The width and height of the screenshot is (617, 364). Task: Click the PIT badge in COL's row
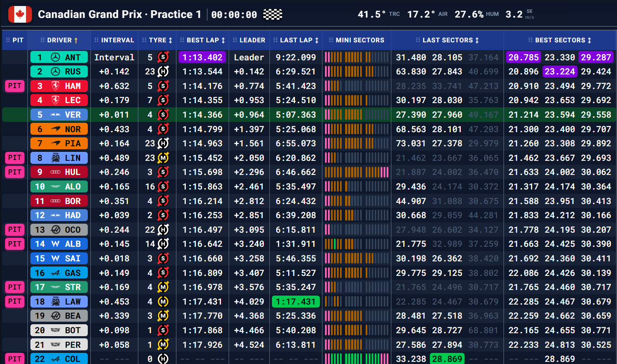tap(15, 358)
